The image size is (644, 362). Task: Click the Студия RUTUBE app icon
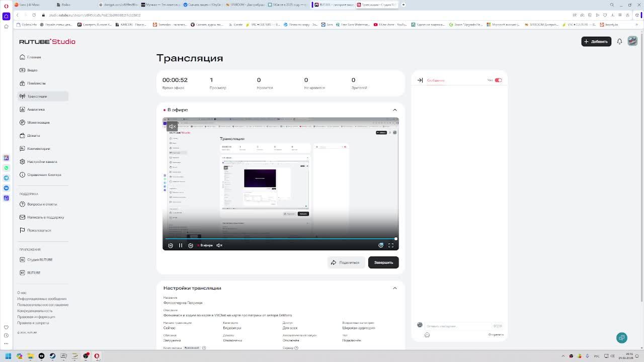point(22,259)
